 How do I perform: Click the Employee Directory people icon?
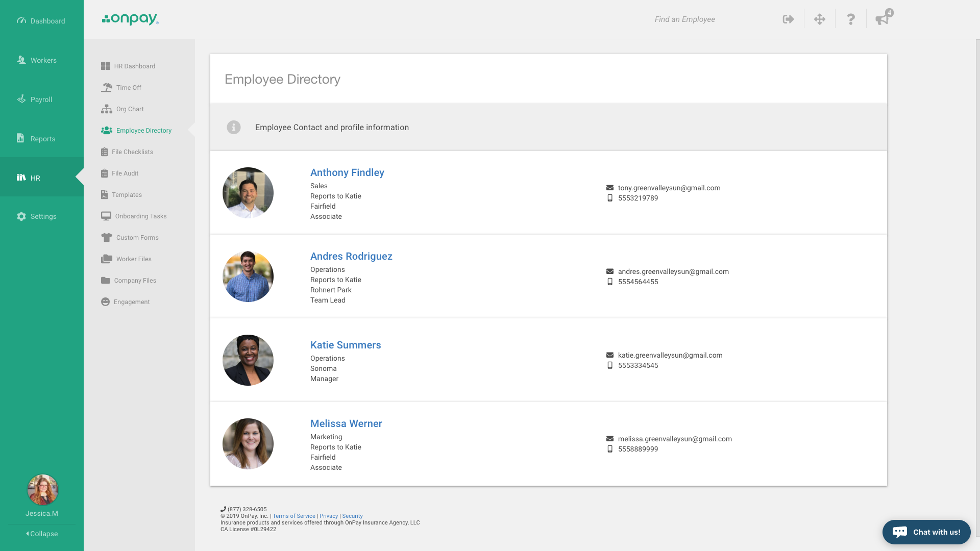pos(107,131)
